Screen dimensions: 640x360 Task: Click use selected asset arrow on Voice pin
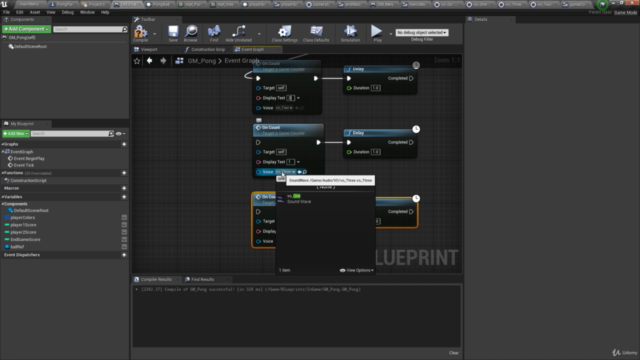point(300,172)
